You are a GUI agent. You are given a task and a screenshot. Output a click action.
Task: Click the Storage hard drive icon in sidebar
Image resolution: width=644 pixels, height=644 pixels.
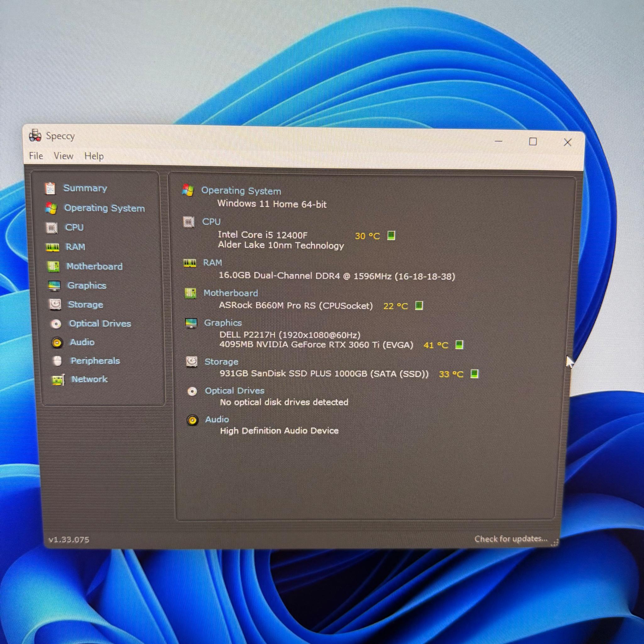[55, 304]
